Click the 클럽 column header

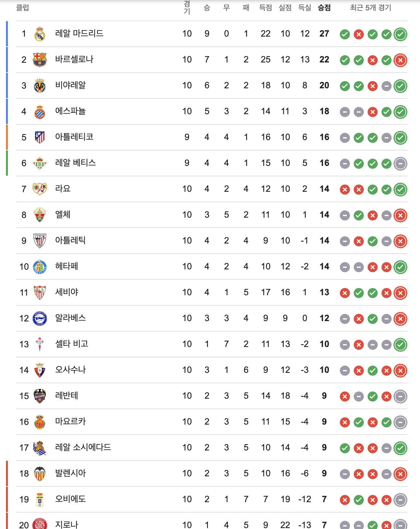point(22,8)
